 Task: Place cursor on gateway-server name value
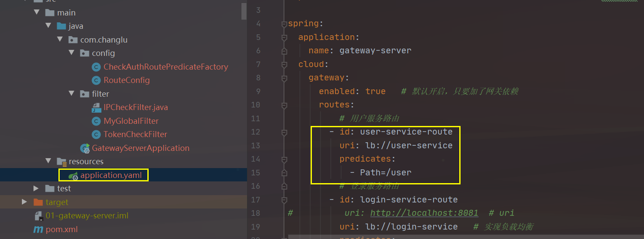tap(375, 51)
